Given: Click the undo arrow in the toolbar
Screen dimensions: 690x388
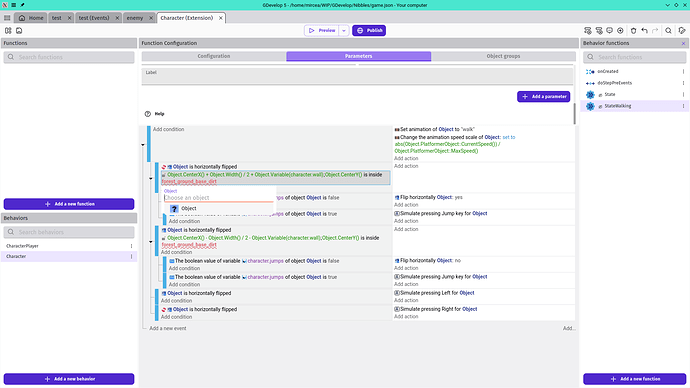Looking at the screenshot, I should pyautogui.click(x=644, y=30).
